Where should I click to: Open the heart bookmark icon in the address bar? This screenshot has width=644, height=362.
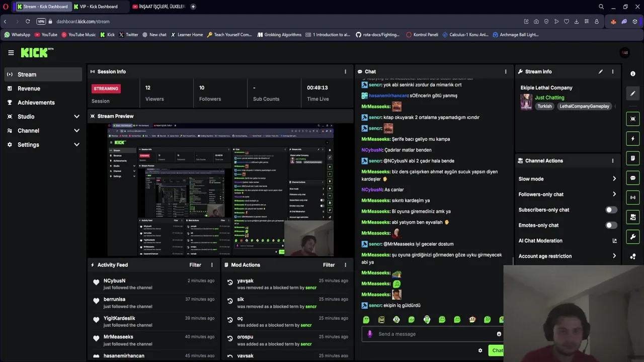[567, 22]
